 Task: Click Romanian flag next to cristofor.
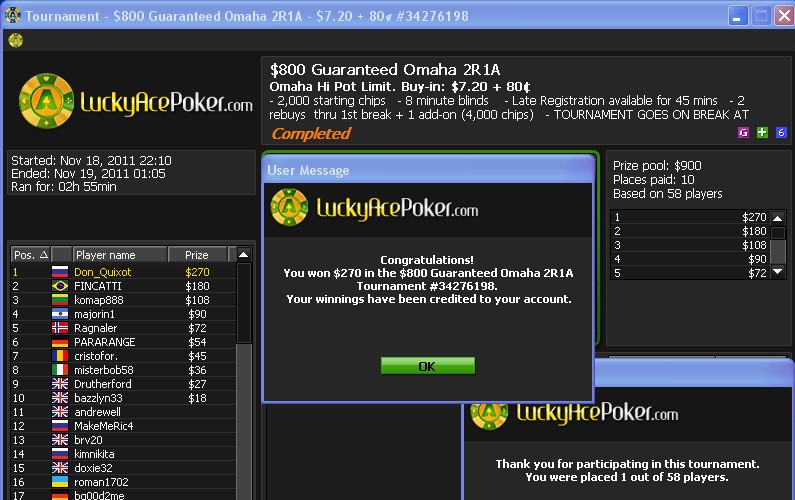coord(60,356)
